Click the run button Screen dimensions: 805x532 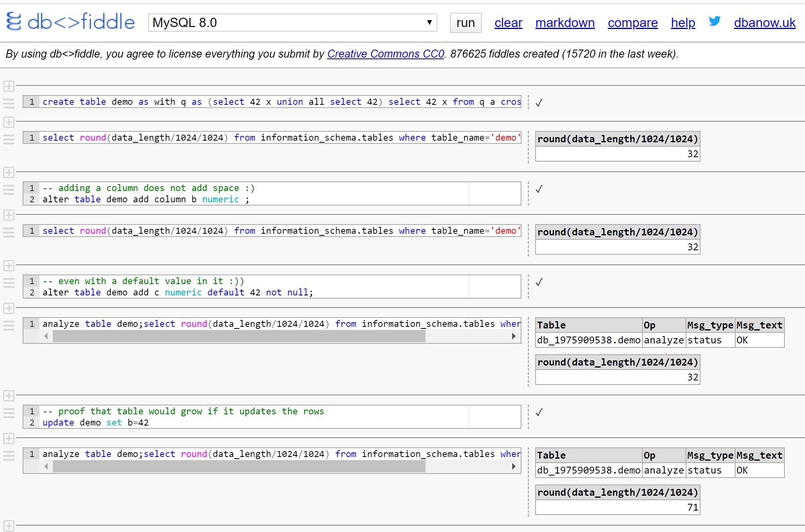(465, 23)
